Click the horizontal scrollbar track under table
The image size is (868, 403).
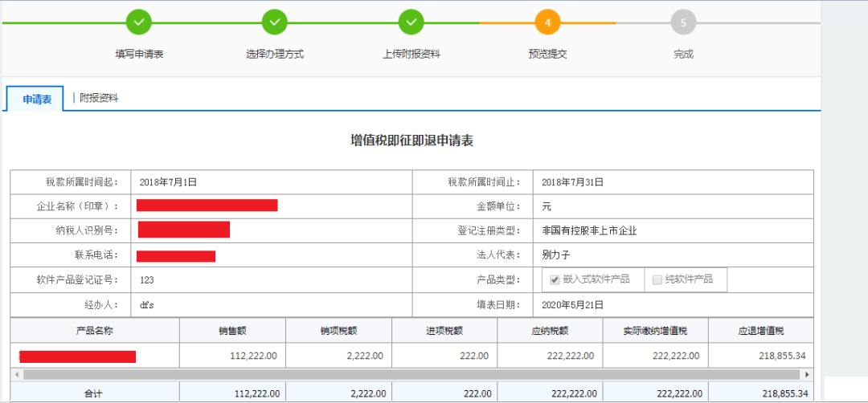(x=402, y=375)
